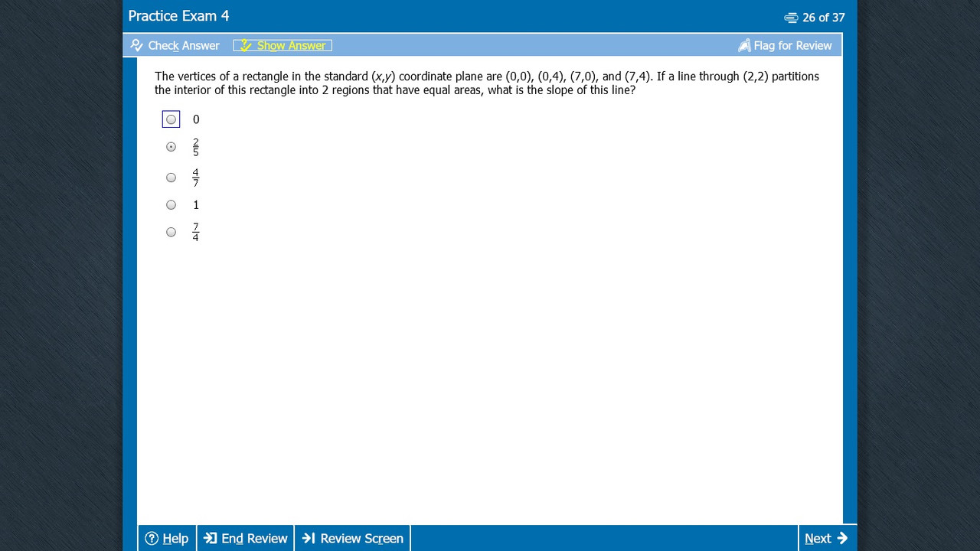
Task: Click the Next arrow icon
Action: click(842, 538)
